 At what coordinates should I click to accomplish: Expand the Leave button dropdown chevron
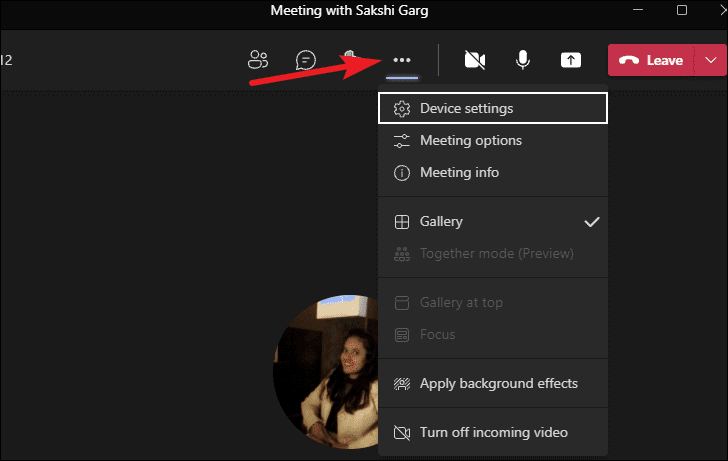pos(711,60)
